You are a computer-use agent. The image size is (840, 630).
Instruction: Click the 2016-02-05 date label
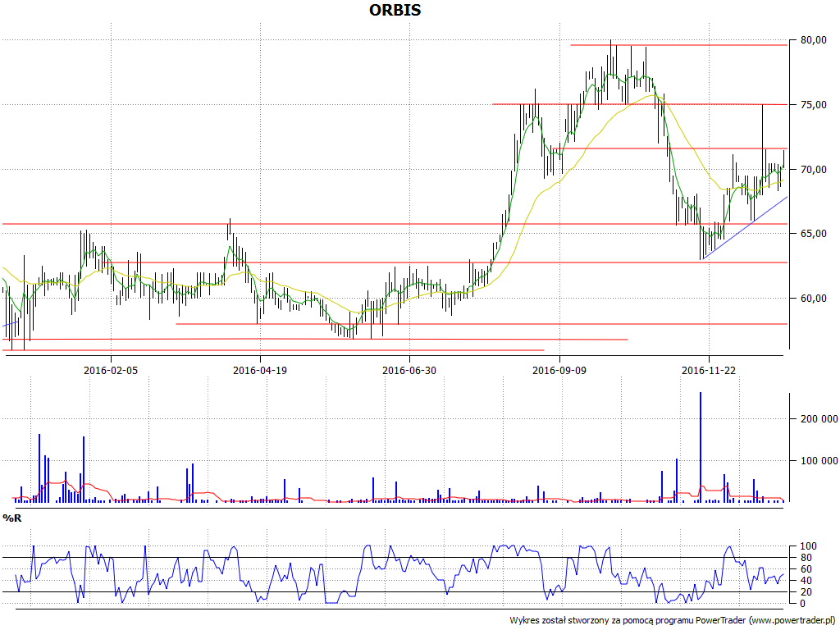click(111, 370)
